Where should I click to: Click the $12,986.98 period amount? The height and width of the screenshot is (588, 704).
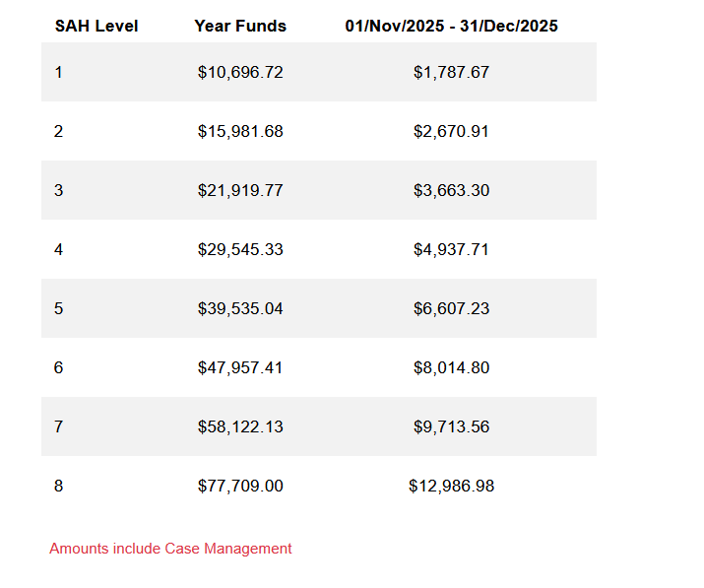451,486
